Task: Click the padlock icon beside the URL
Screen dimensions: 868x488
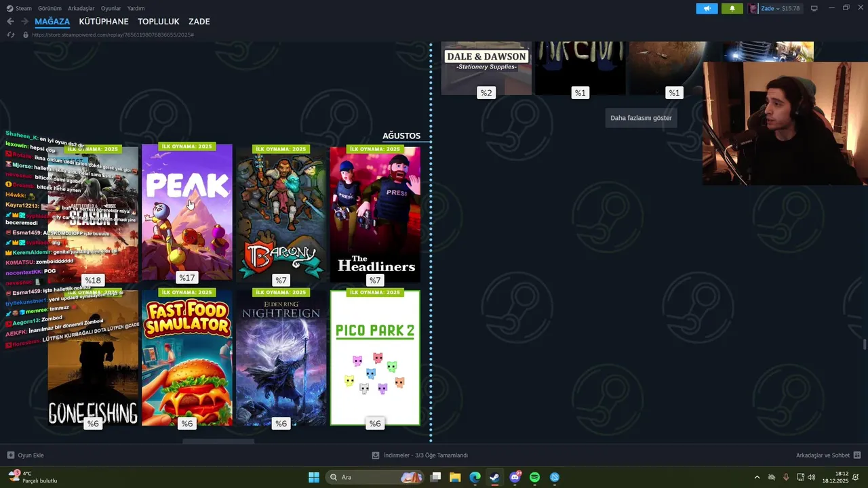Action: (26, 35)
